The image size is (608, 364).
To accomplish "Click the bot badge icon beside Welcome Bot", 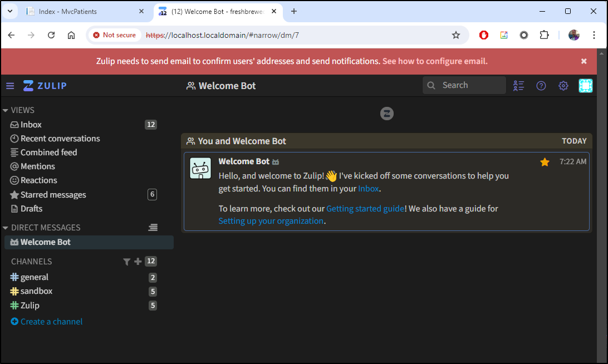I will (276, 162).
